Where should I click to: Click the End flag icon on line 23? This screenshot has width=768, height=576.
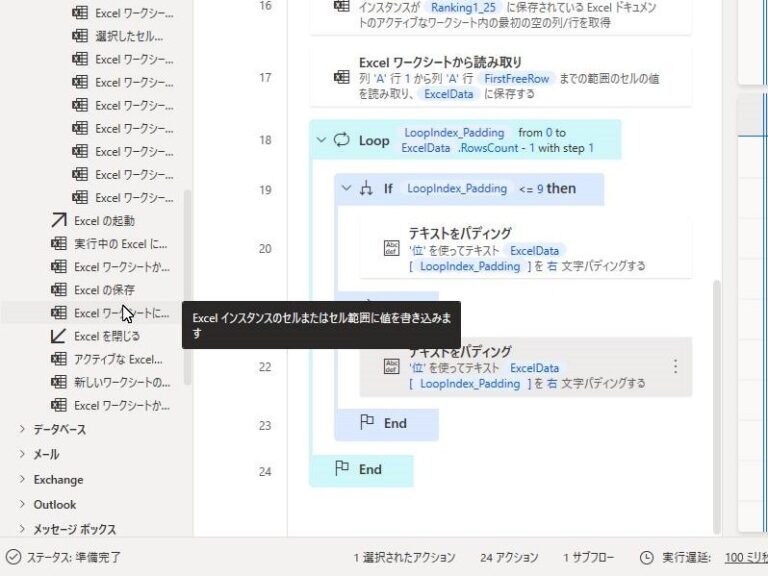[x=367, y=422]
